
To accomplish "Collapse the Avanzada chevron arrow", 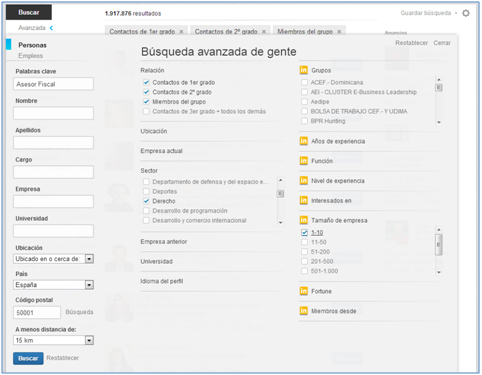I will (x=51, y=28).
